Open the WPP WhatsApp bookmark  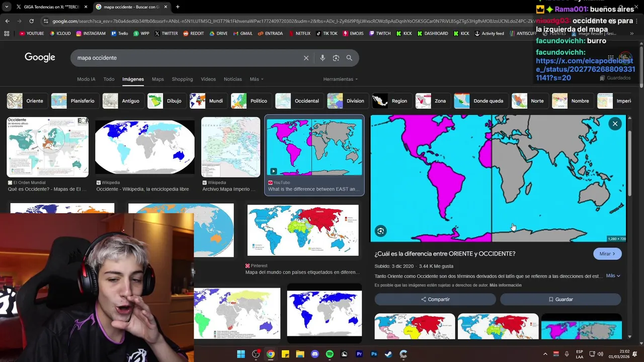click(x=141, y=34)
